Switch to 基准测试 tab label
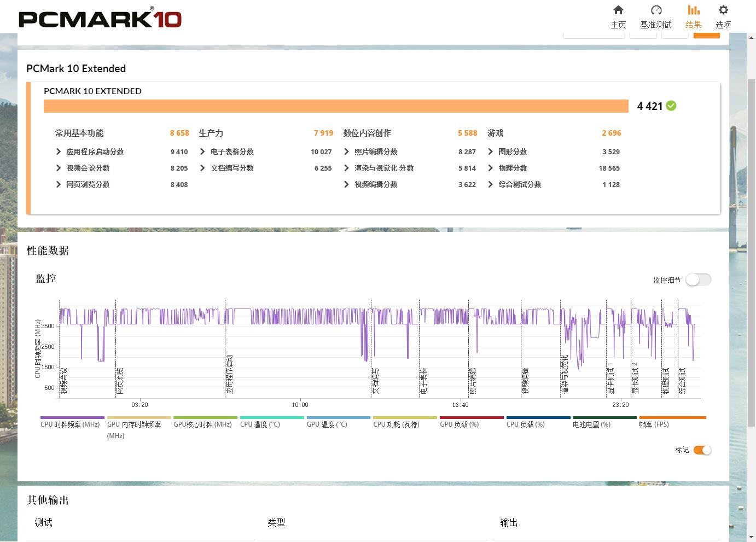Image resolution: width=756 pixels, height=542 pixels. click(x=656, y=25)
